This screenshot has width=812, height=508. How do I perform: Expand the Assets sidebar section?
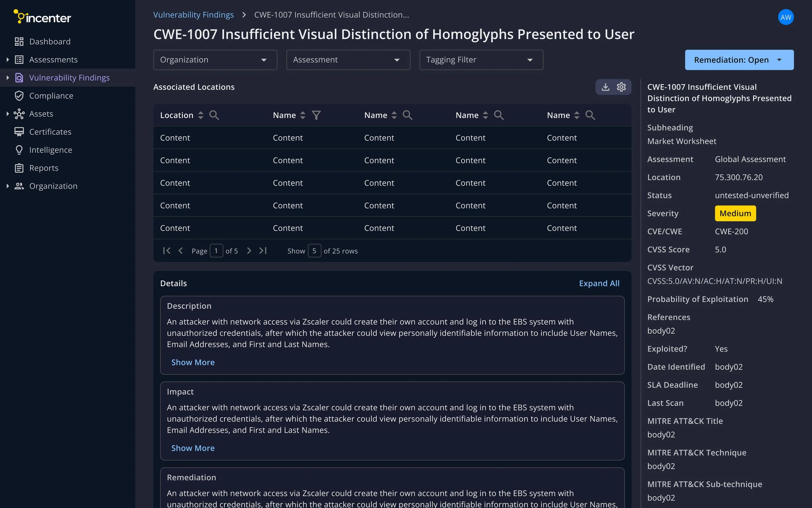[8, 114]
